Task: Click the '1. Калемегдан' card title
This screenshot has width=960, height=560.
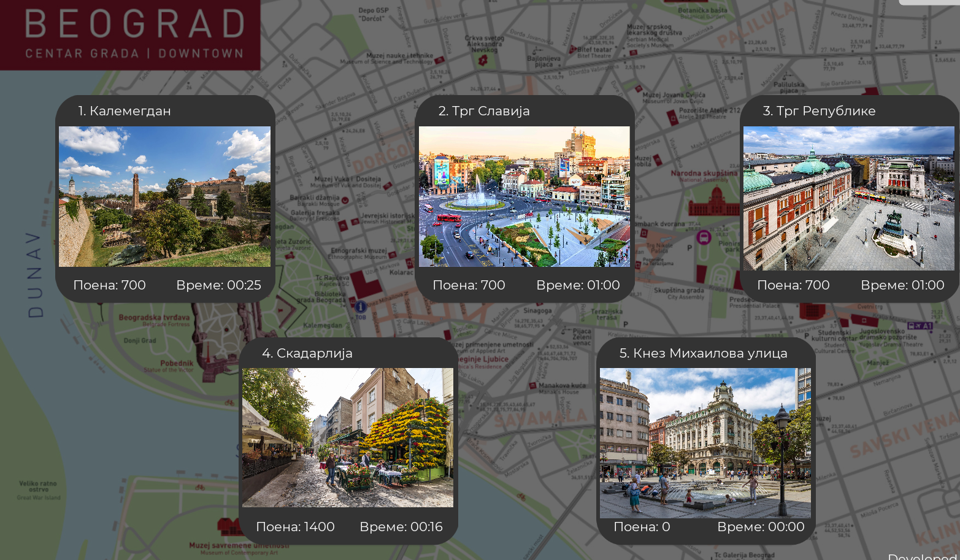Action: pyautogui.click(x=125, y=111)
